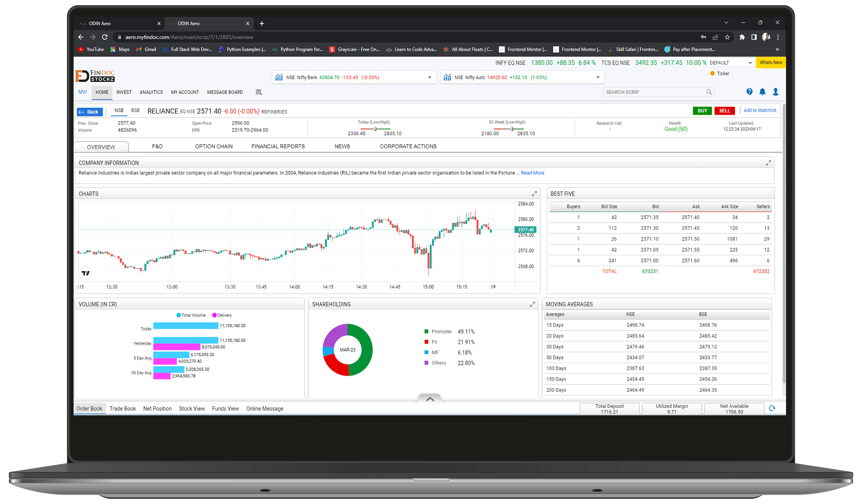Show more bookmarks overflow chevron

point(777,49)
